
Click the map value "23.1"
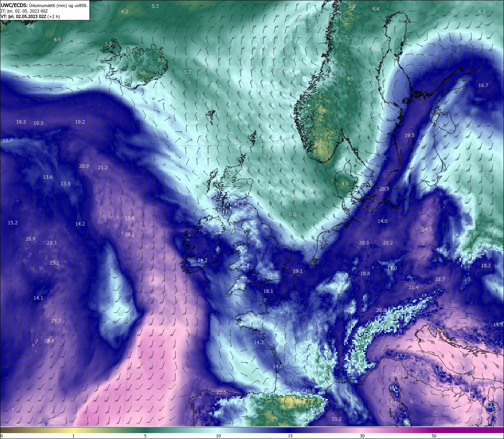[54, 263]
